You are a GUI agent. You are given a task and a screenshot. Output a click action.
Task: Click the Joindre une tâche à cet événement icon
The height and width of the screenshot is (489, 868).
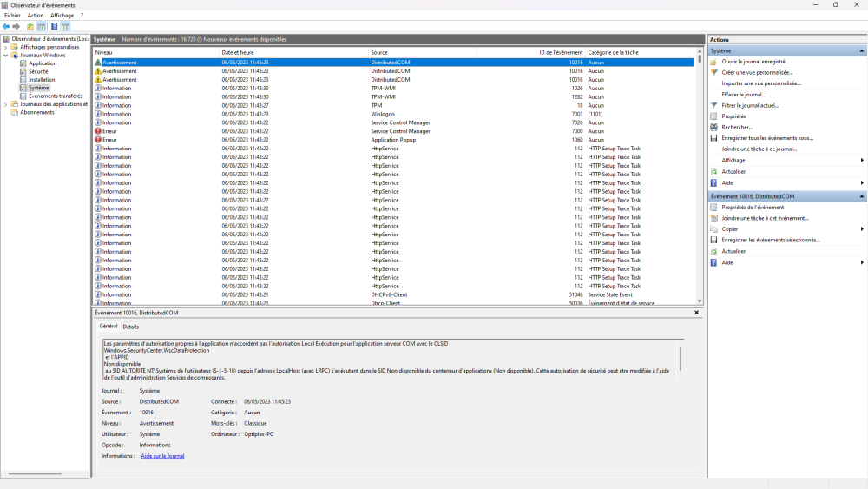point(713,218)
